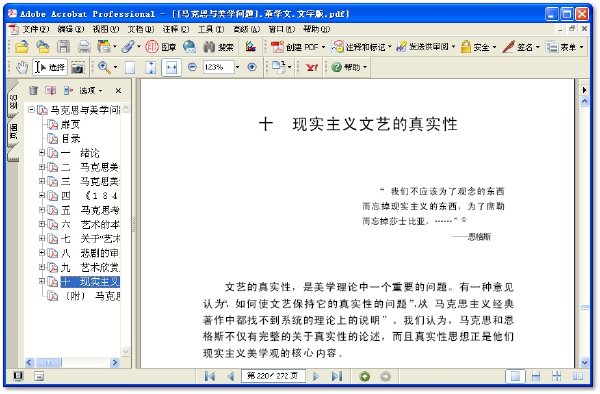The image size is (600, 394).
Task: Click the green question mark 帮助 toolbar button
Action: click(349, 67)
